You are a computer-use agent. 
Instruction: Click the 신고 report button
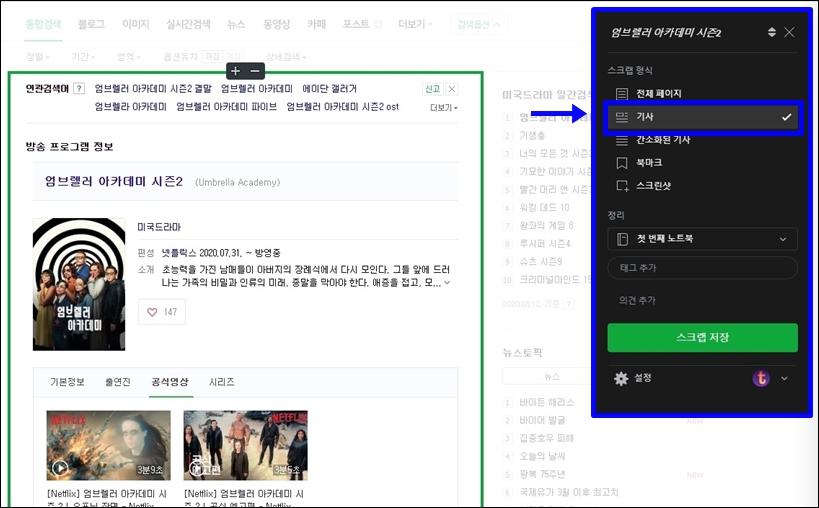432,89
